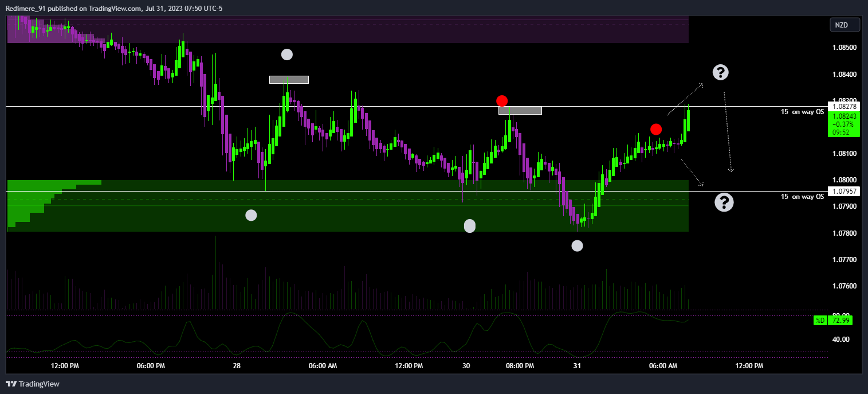Click the 06:00 PM time axis label

click(x=151, y=366)
